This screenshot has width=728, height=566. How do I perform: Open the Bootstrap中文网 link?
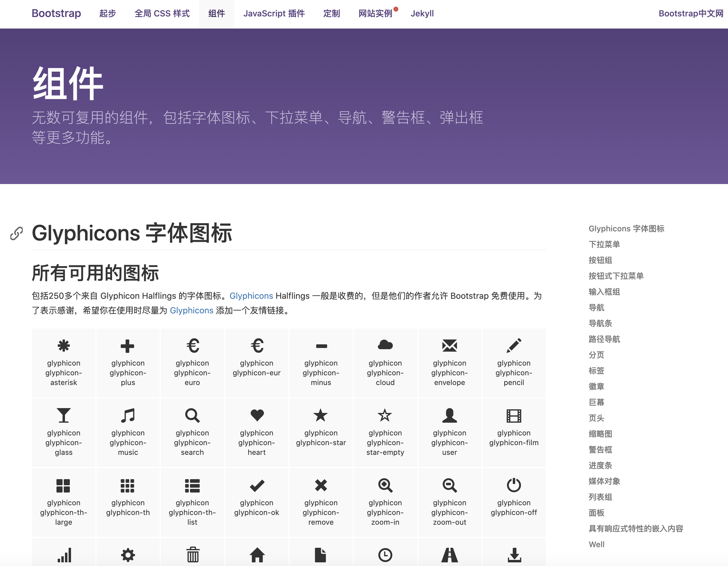pos(691,13)
